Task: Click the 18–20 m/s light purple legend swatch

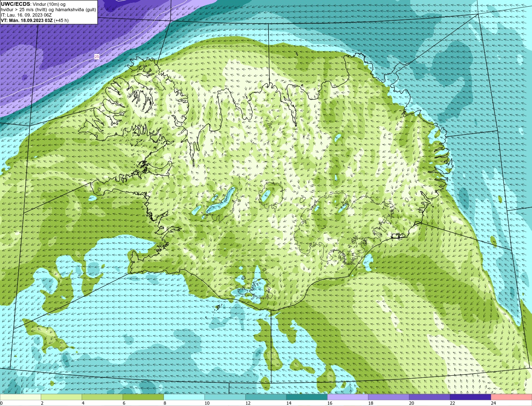Action: 389,397
